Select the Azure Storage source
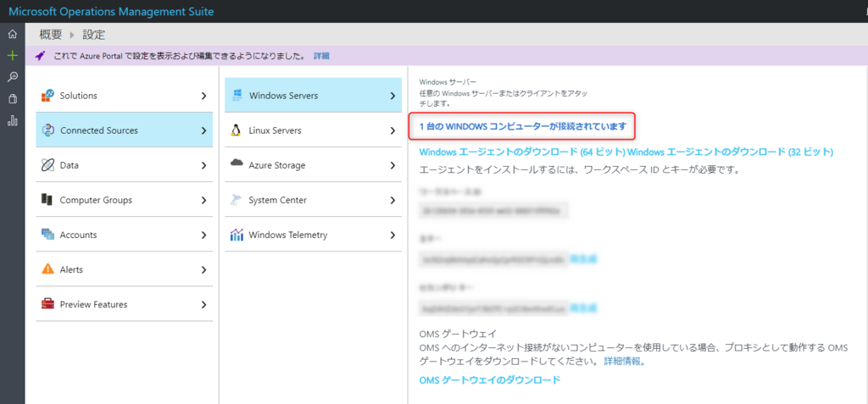The height and width of the screenshot is (404, 868). [313, 165]
